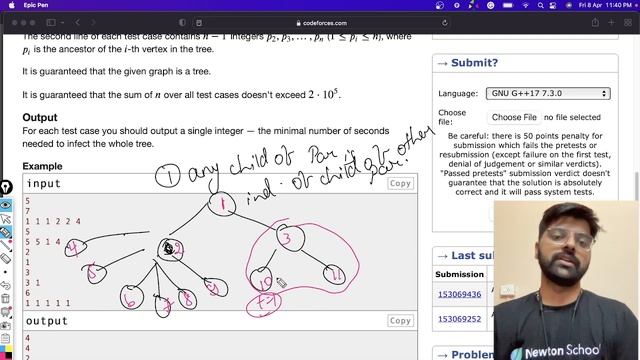Click the Last submissions panel heading
This screenshot has height=360, width=640.
point(472,256)
